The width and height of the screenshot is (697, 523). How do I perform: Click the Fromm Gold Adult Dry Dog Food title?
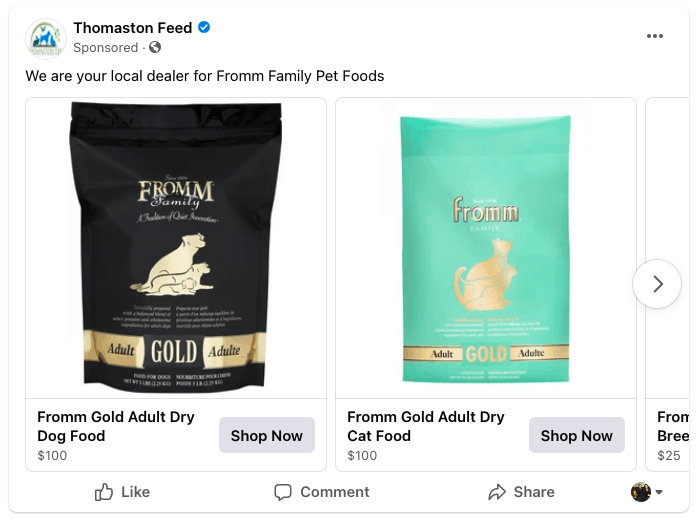point(116,426)
